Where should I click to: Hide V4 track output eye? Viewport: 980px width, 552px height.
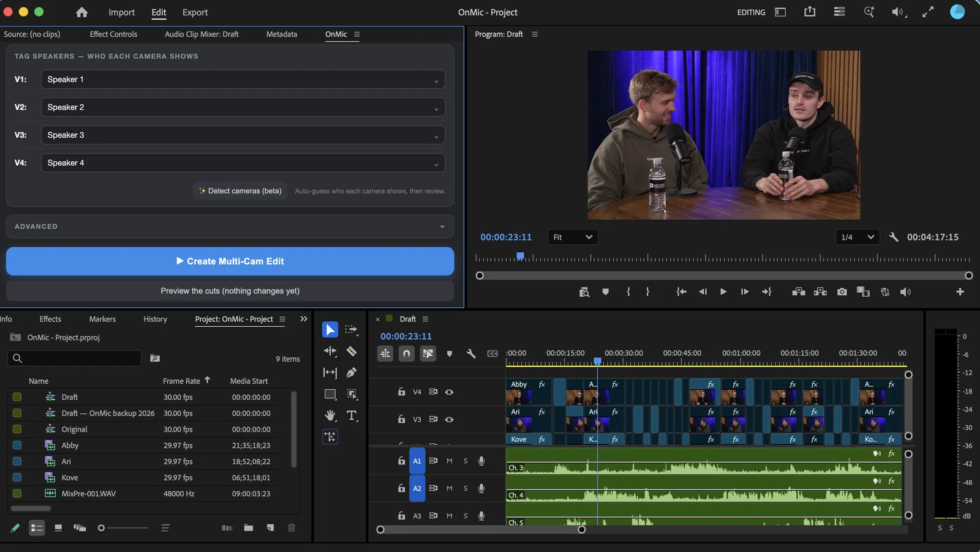coord(449,392)
